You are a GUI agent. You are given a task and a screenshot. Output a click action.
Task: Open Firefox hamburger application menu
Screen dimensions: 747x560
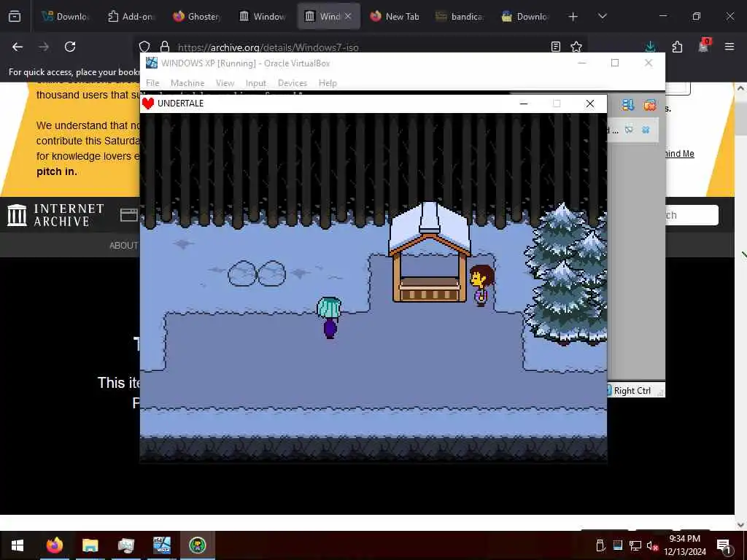tap(729, 47)
